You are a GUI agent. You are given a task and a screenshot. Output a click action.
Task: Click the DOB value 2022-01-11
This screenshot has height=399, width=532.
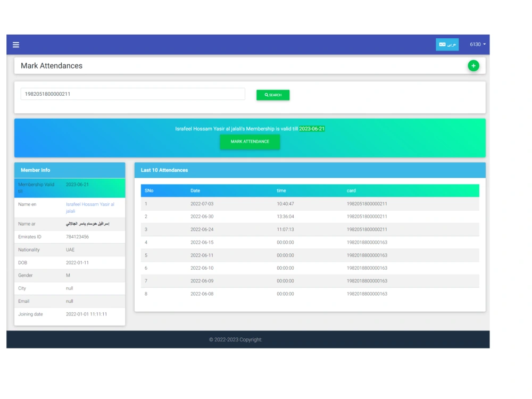(77, 263)
